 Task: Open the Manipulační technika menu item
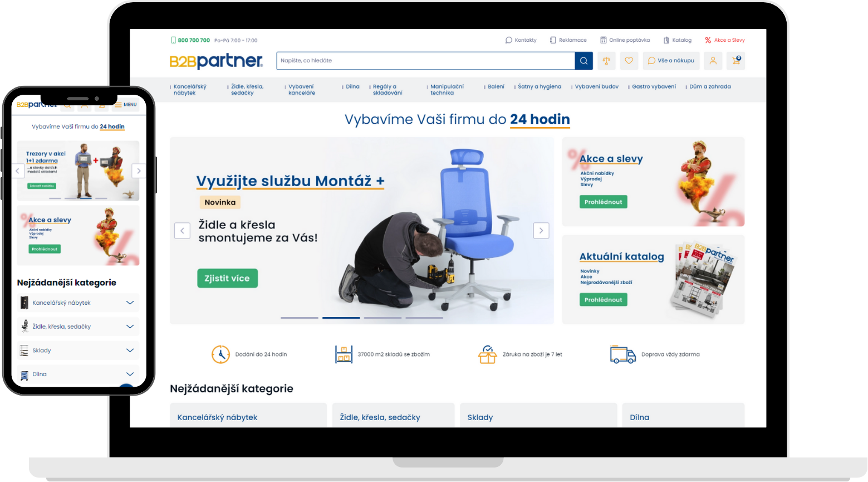coord(447,90)
